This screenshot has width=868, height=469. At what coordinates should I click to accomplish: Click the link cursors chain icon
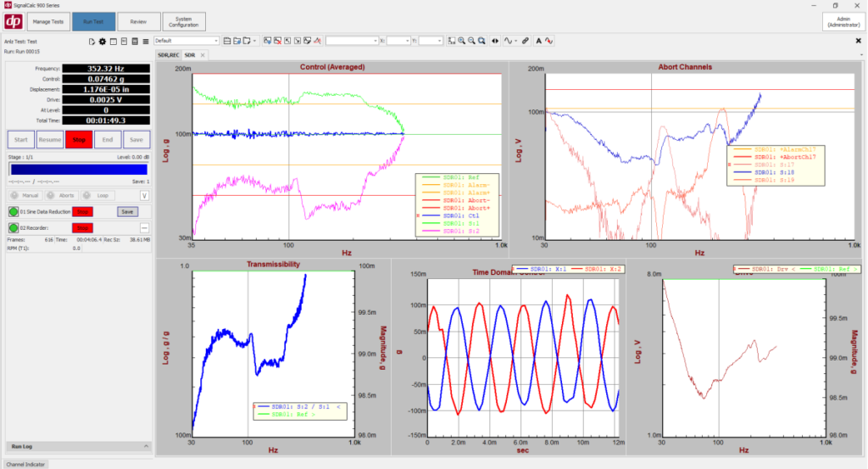tap(526, 41)
